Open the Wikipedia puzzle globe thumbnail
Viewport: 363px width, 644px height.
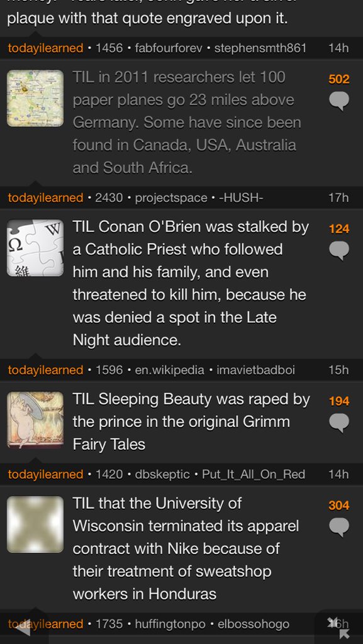35,248
